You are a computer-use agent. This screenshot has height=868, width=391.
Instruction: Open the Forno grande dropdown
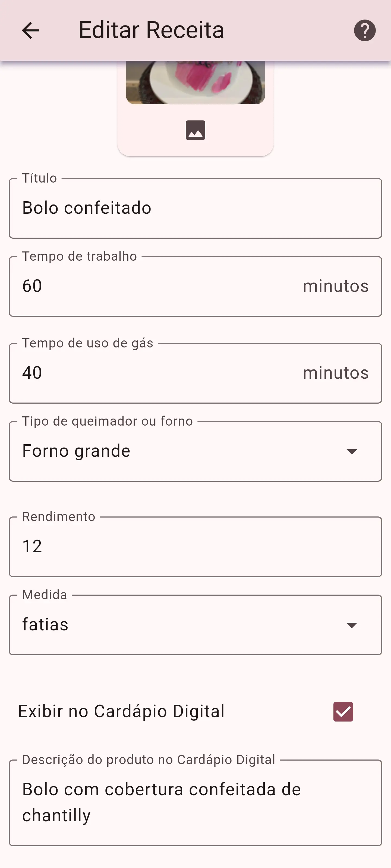(x=182, y=451)
